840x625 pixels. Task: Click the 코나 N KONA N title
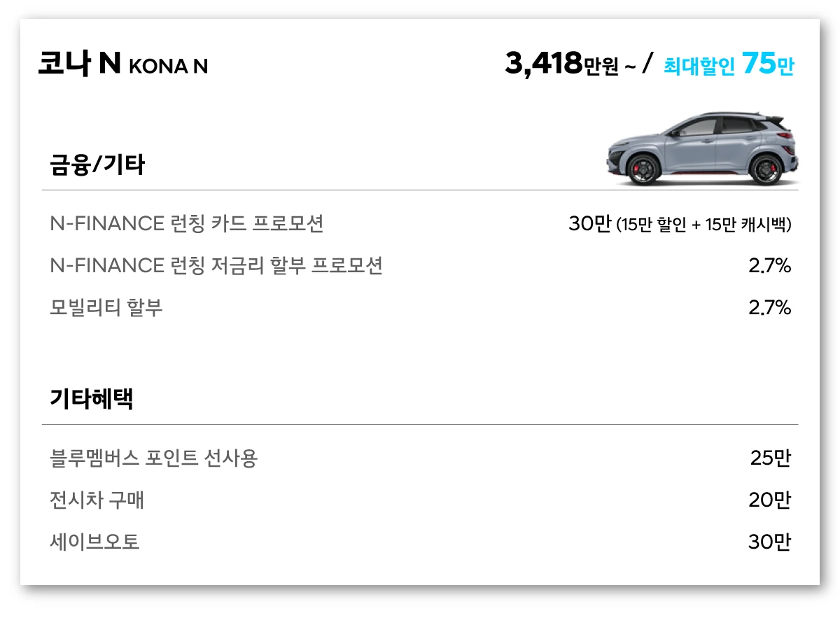[122, 64]
